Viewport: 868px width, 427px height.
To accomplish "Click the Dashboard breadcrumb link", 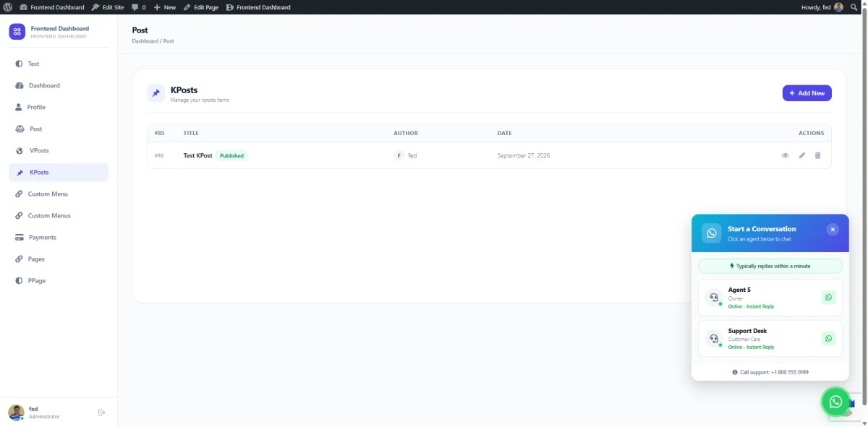I will [x=145, y=41].
